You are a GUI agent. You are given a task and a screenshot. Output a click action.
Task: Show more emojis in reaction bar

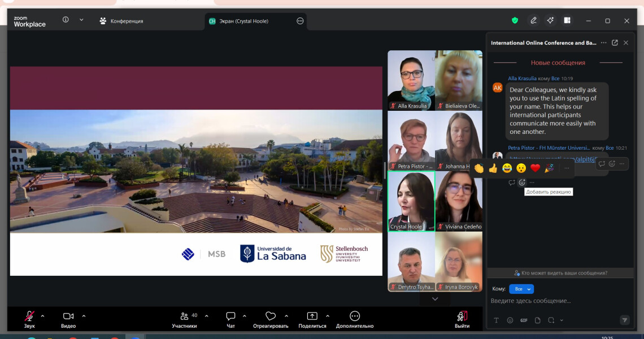(x=567, y=168)
